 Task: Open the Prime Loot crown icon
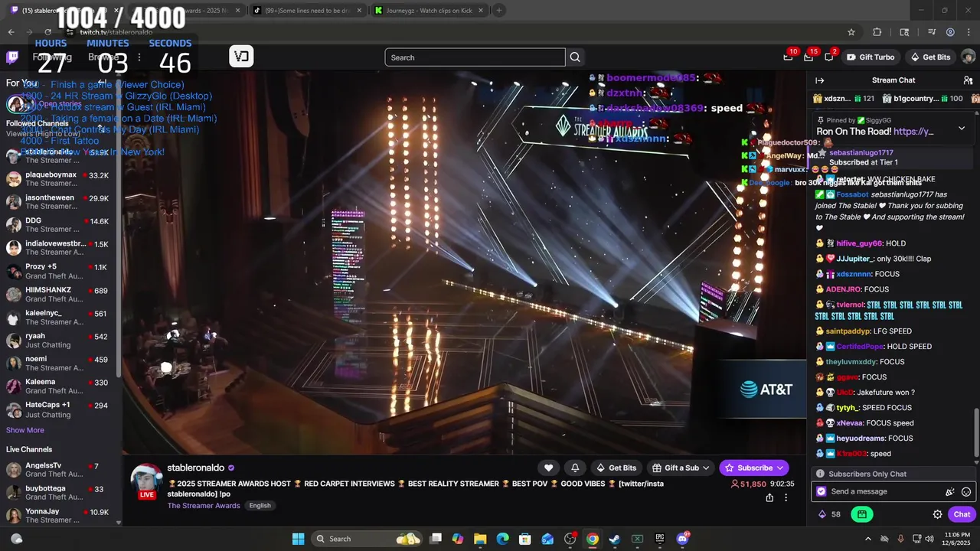788,57
